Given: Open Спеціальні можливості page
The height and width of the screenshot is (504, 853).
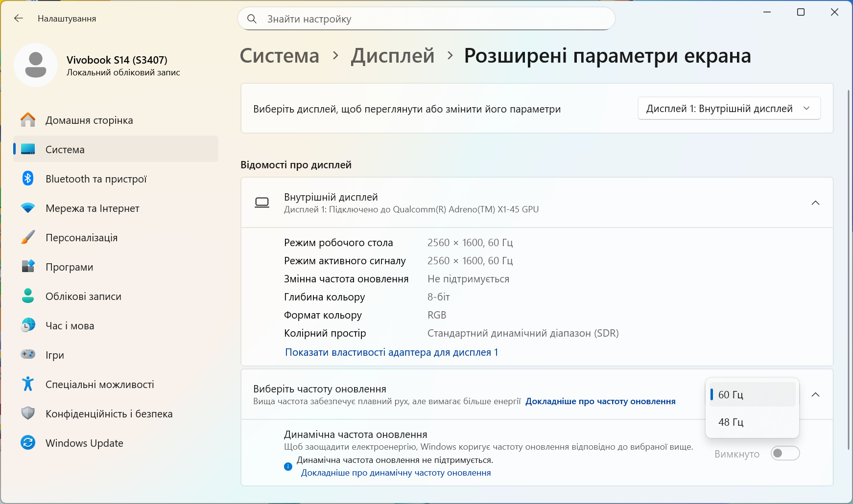Looking at the screenshot, I should click(x=116, y=384).
